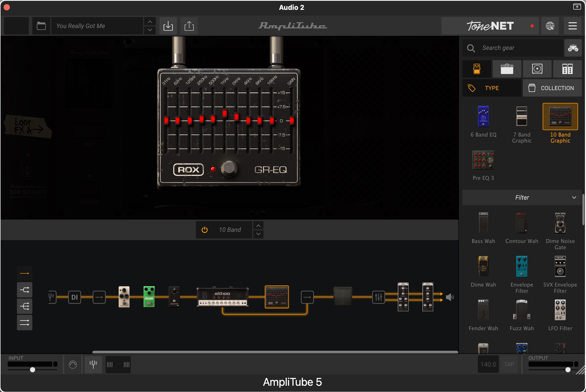Select the first rack unit in chain
The height and width of the screenshot is (392, 586).
point(403,297)
